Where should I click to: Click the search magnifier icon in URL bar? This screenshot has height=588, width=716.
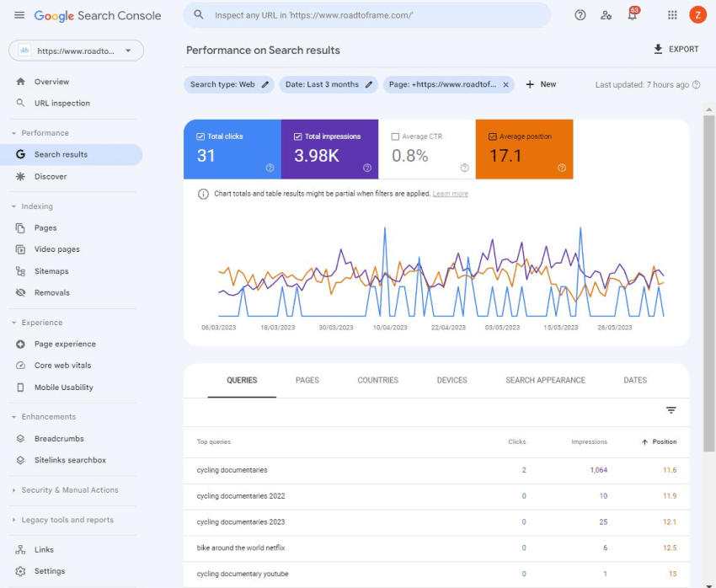click(198, 14)
